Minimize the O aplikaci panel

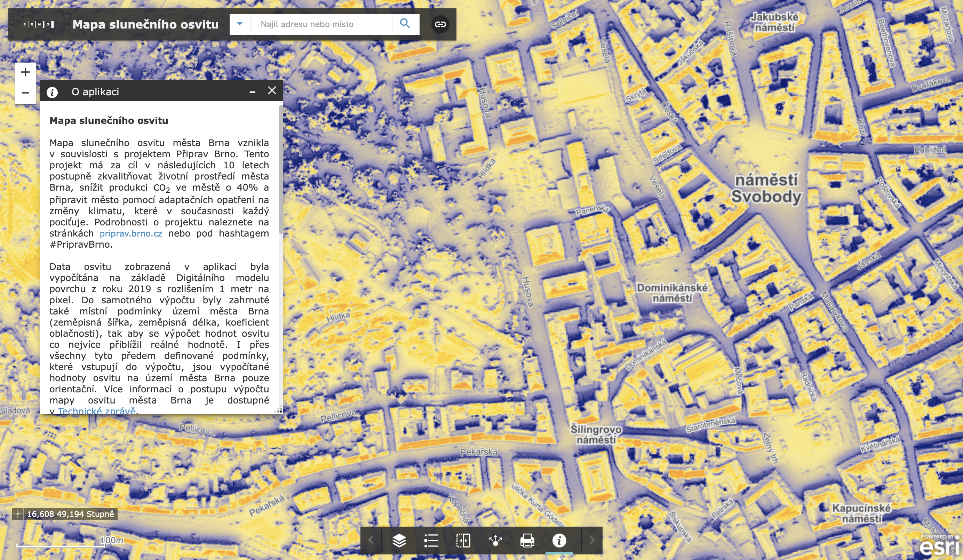[x=252, y=92]
